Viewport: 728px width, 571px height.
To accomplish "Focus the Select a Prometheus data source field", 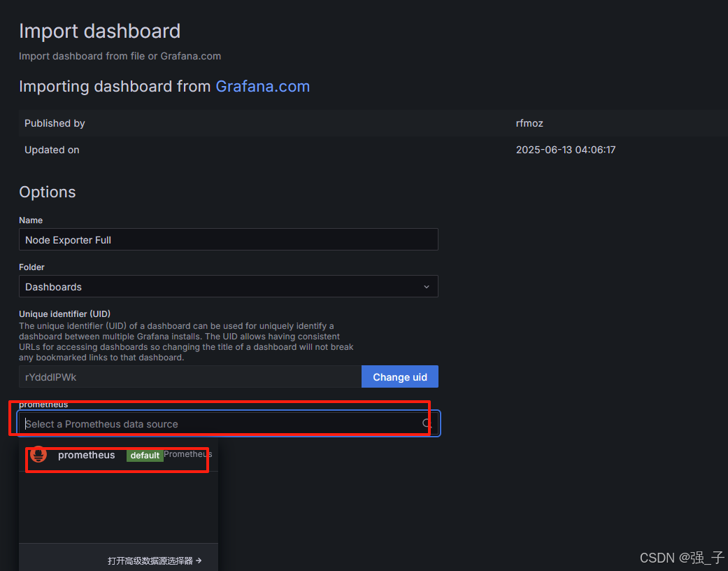I will tap(229, 424).
